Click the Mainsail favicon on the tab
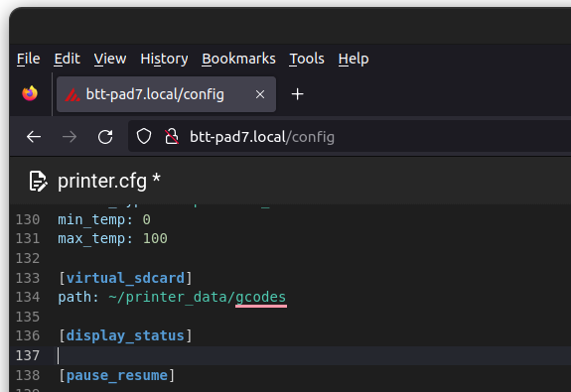571x392 pixels. 72,94
